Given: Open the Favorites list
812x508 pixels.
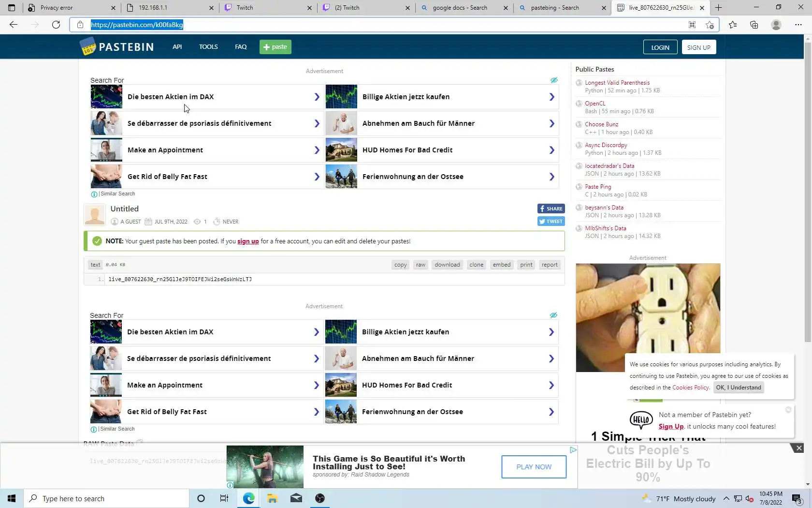Looking at the screenshot, I should [733, 25].
